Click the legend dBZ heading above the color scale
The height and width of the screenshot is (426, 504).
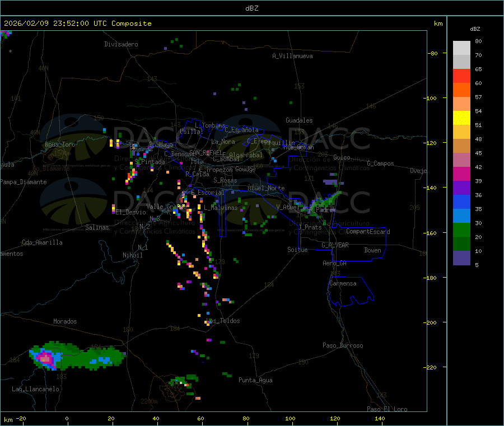475,29
